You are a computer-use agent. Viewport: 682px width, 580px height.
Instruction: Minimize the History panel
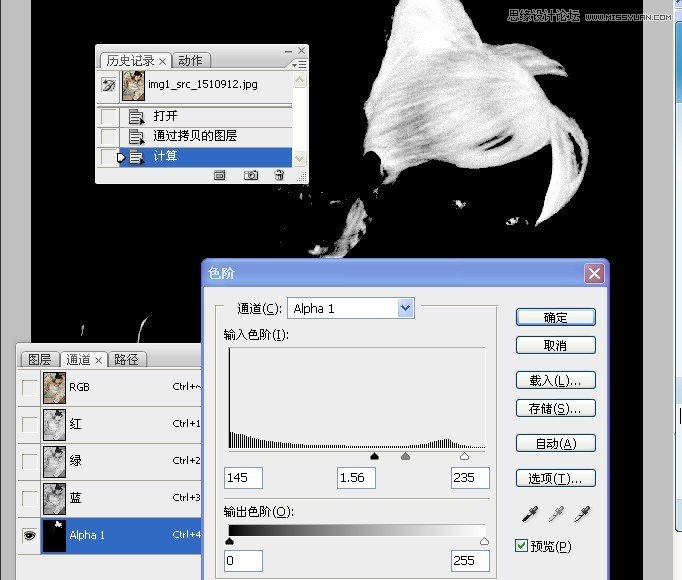(288, 51)
